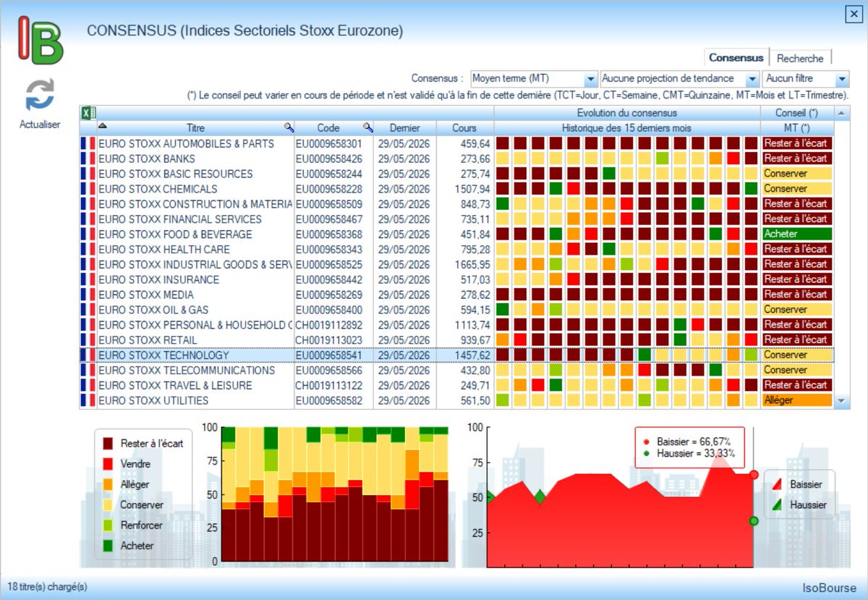868x600 pixels.
Task: Click the Conserver legend swatch
Action: pyautogui.click(x=108, y=504)
